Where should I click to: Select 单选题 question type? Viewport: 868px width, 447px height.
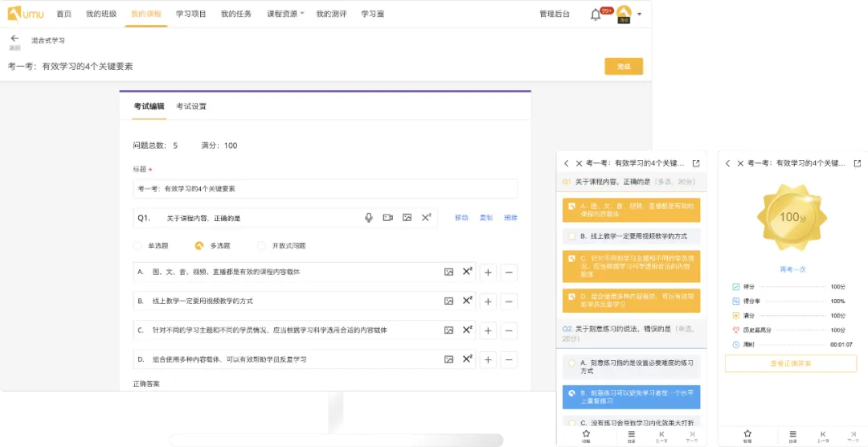click(x=137, y=246)
